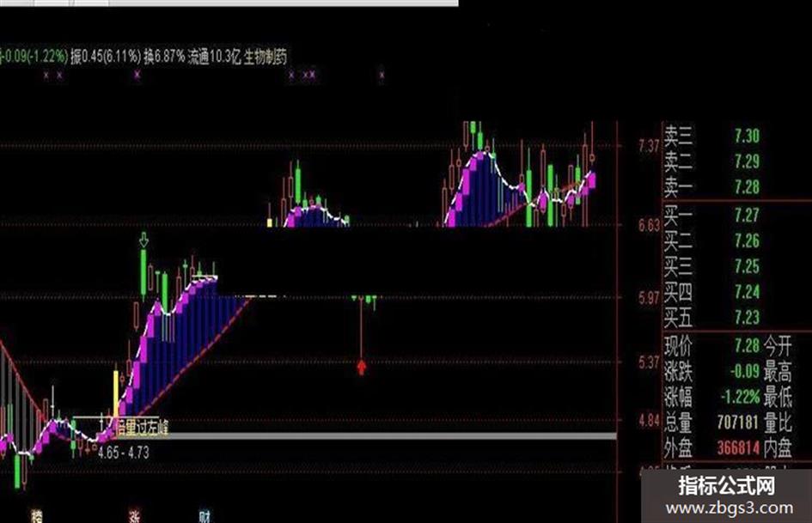The width and height of the screenshot is (812, 523).
Task: Click the 倍里过左峰 annotation label
Action: click(141, 428)
